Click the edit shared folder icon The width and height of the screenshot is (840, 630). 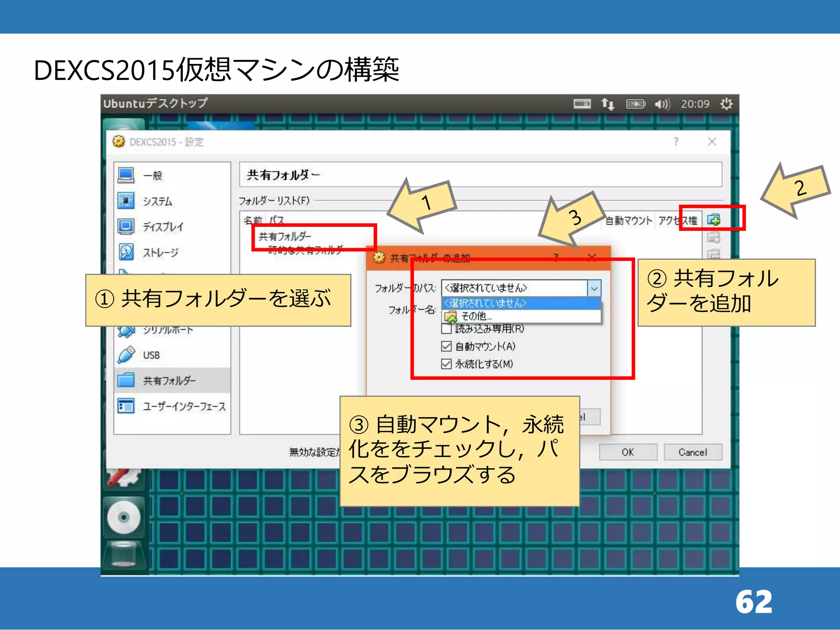(x=713, y=237)
